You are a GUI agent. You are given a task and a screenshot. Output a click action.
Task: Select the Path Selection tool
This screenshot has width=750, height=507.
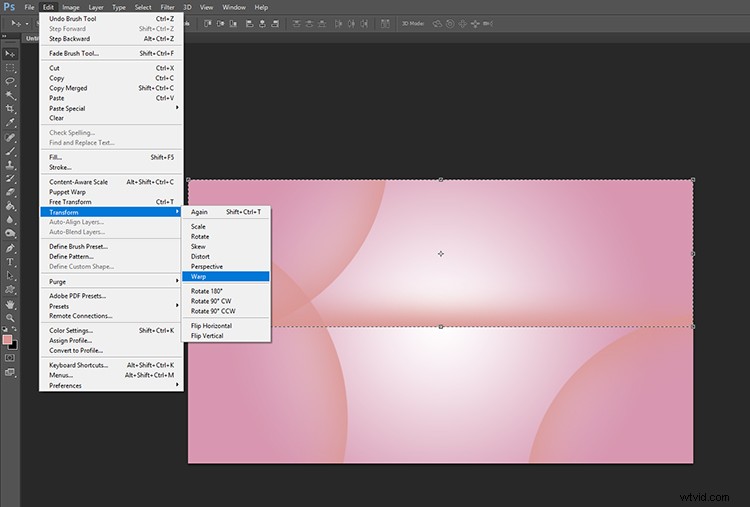10,276
